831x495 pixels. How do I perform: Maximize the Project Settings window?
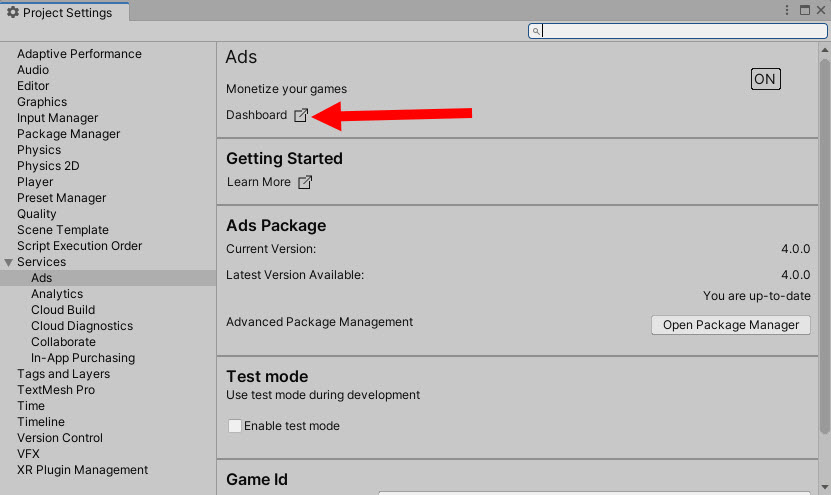coord(805,10)
